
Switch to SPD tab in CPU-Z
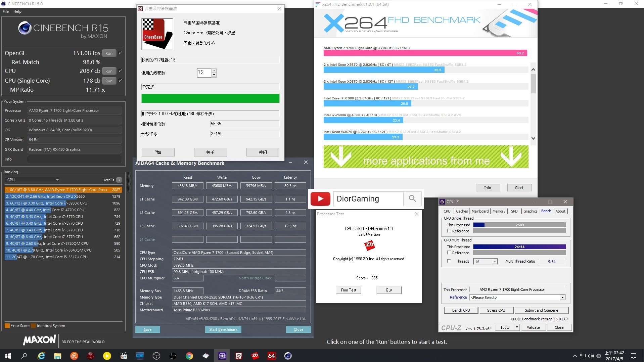514,211
